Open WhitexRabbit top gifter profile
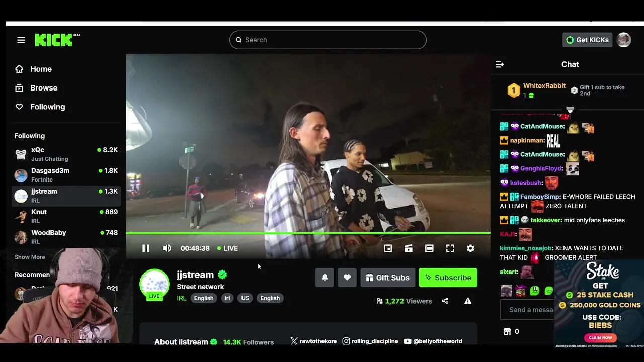 pos(544,86)
